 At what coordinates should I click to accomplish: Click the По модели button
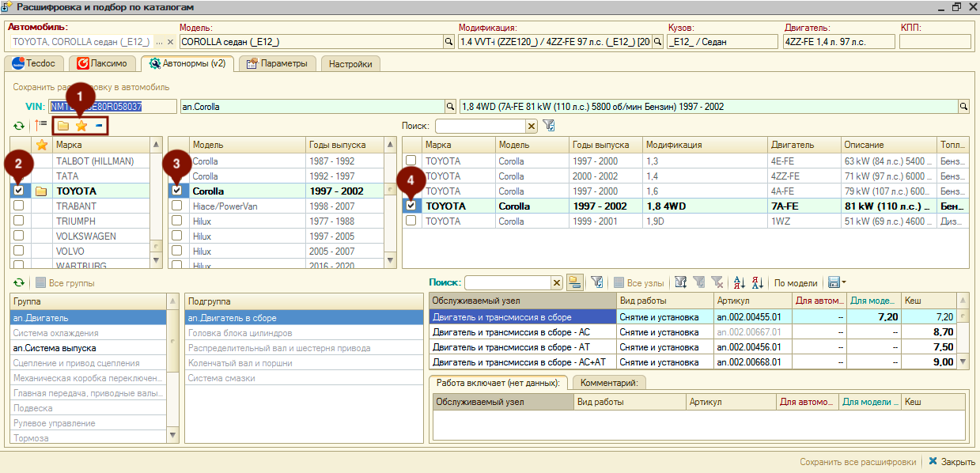(796, 282)
